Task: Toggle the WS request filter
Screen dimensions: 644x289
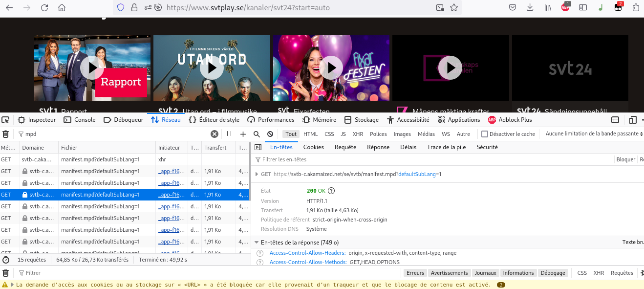Action: click(446, 134)
